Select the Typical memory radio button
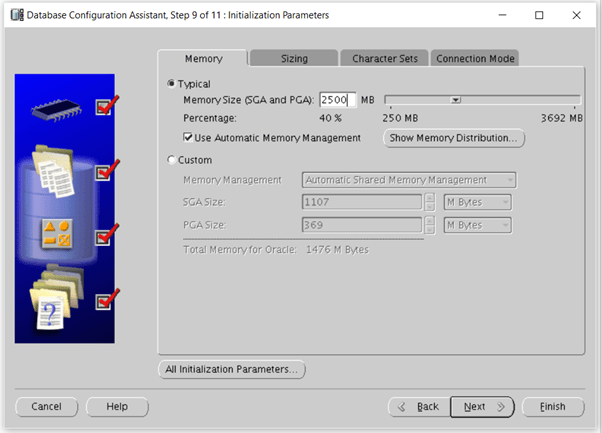 point(172,84)
